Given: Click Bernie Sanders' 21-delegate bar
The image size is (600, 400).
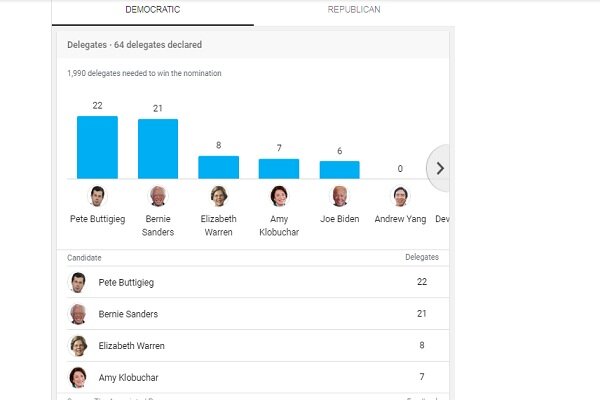Looking at the screenshot, I should point(158,149).
